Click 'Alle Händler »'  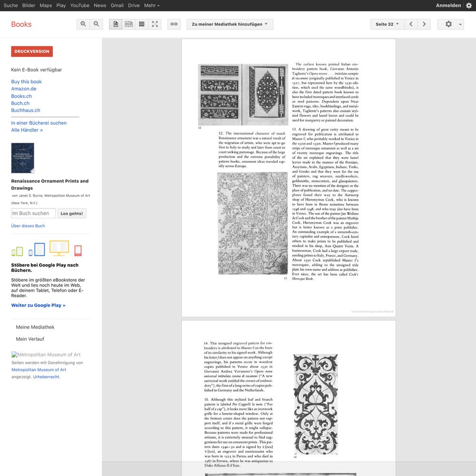click(x=27, y=130)
